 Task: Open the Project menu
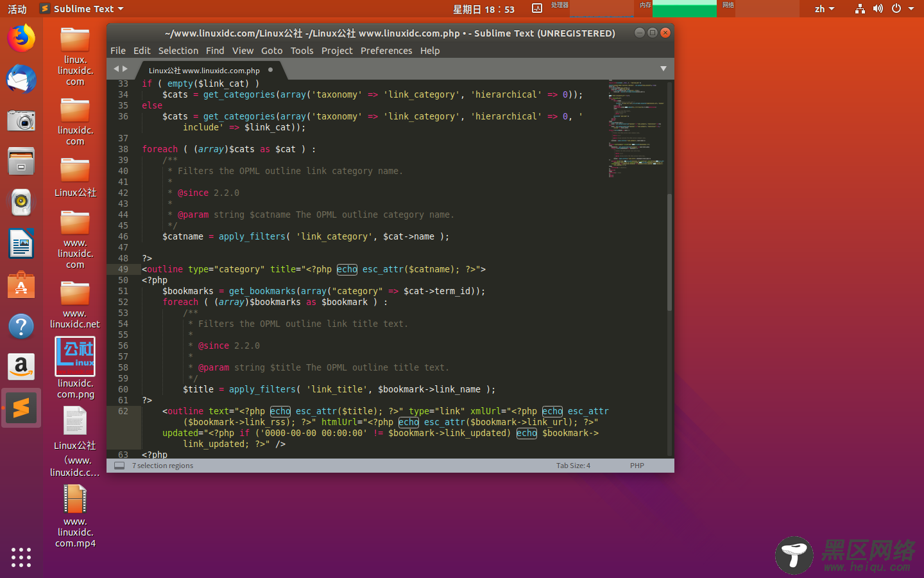(337, 51)
